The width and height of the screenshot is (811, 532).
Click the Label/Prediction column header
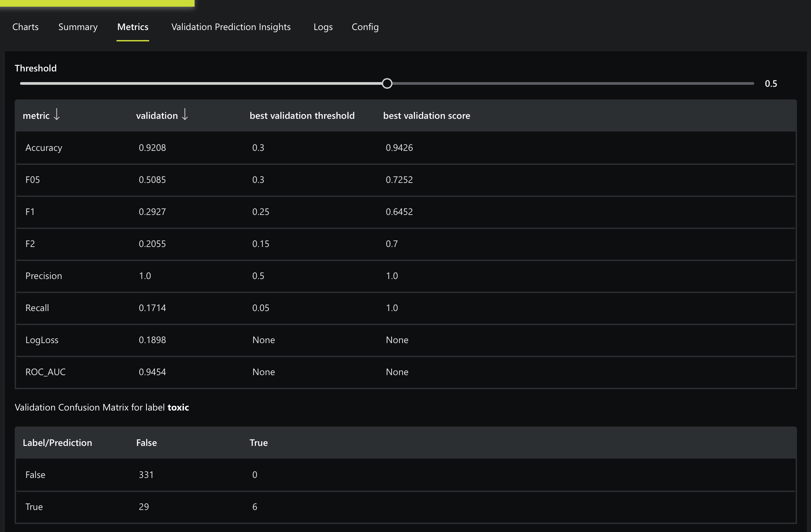tap(57, 443)
